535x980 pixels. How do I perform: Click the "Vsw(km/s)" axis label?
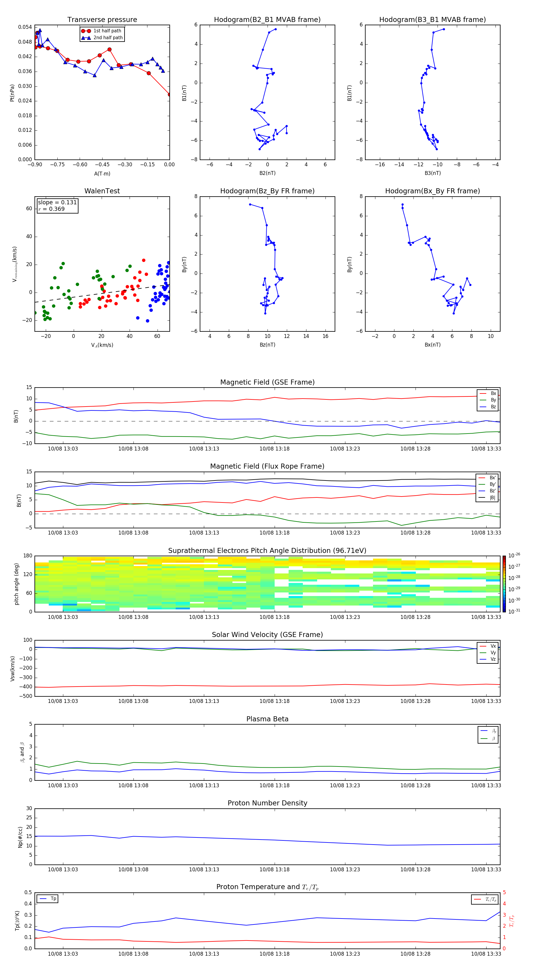(x=12, y=668)
